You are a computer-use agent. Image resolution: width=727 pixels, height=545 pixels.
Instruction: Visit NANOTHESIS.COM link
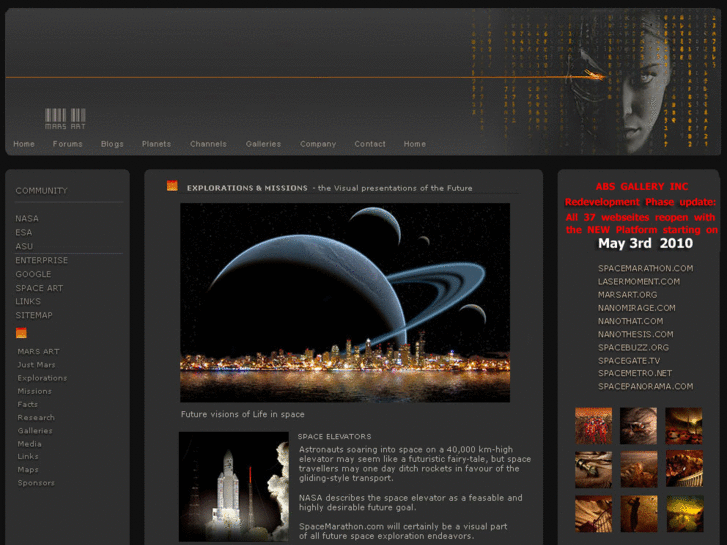tap(636, 334)
